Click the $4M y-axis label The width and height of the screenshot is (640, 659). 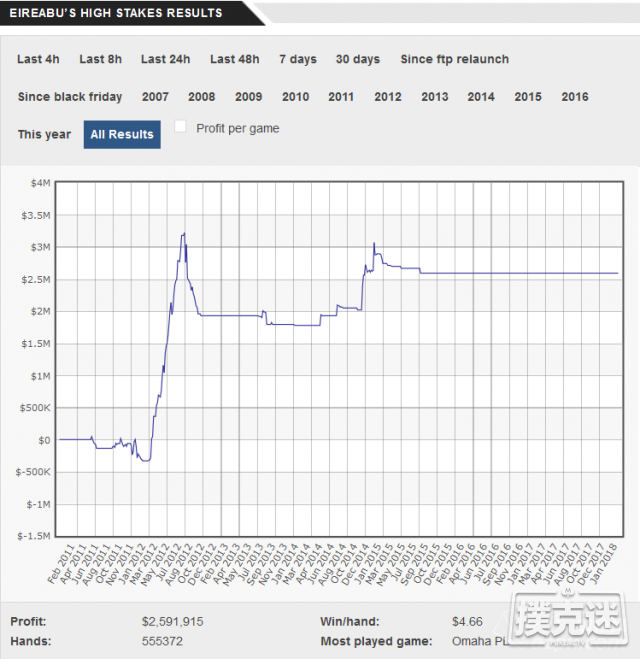pyautogui.click(x=40, y=183)
